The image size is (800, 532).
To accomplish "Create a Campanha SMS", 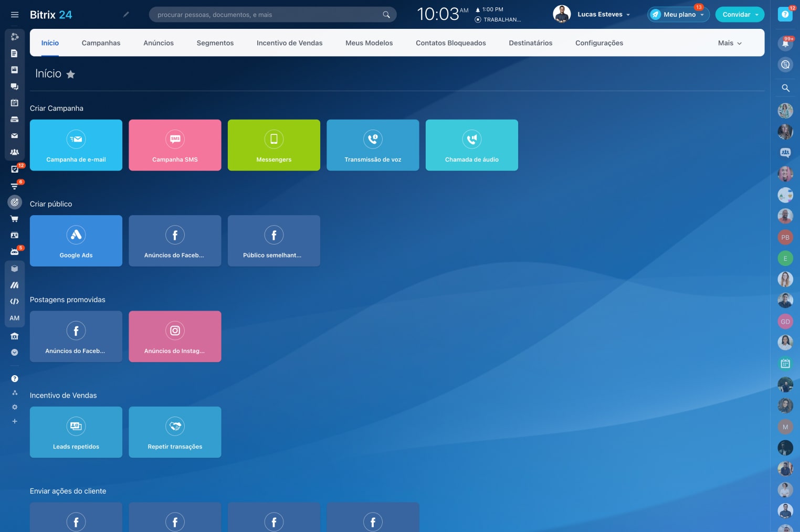I will point(175,145).
